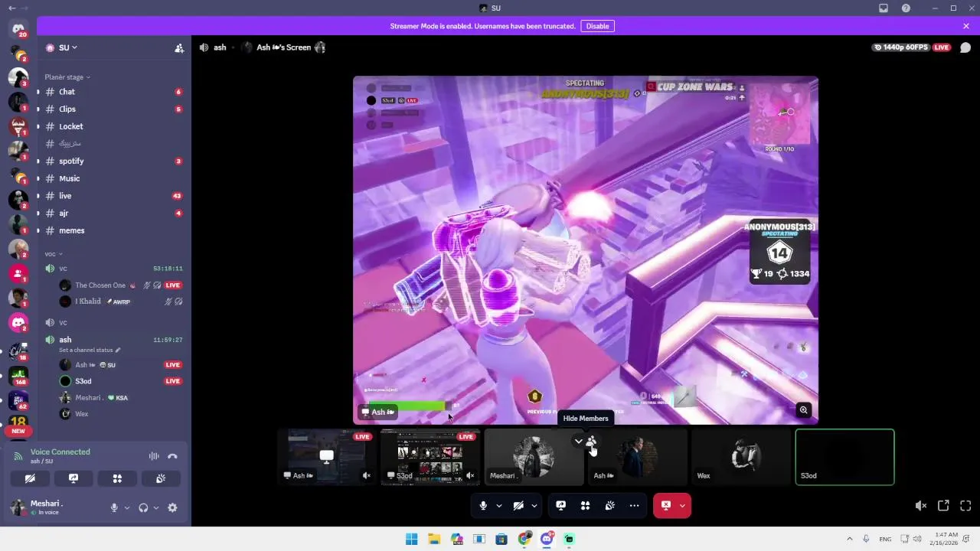Open the live text channel
Image resolution: width=980 pixels, height=551 pixels.
(113, 196)
